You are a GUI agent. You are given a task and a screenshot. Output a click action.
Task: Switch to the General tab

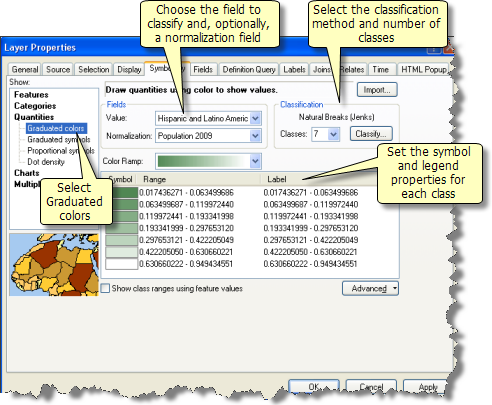[x=25, y=70]
